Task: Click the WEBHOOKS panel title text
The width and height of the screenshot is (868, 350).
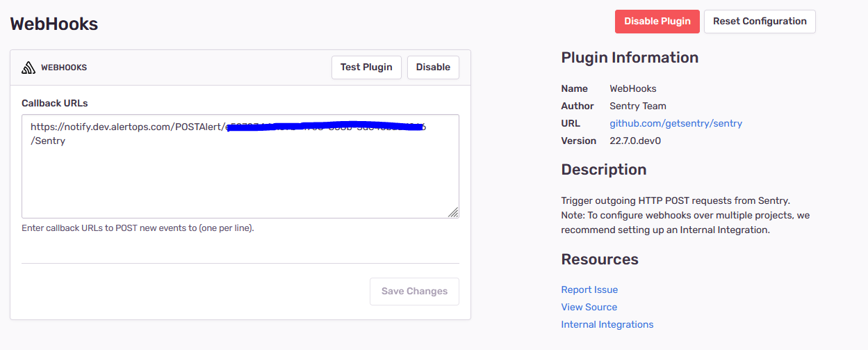Action: (64, 68)
